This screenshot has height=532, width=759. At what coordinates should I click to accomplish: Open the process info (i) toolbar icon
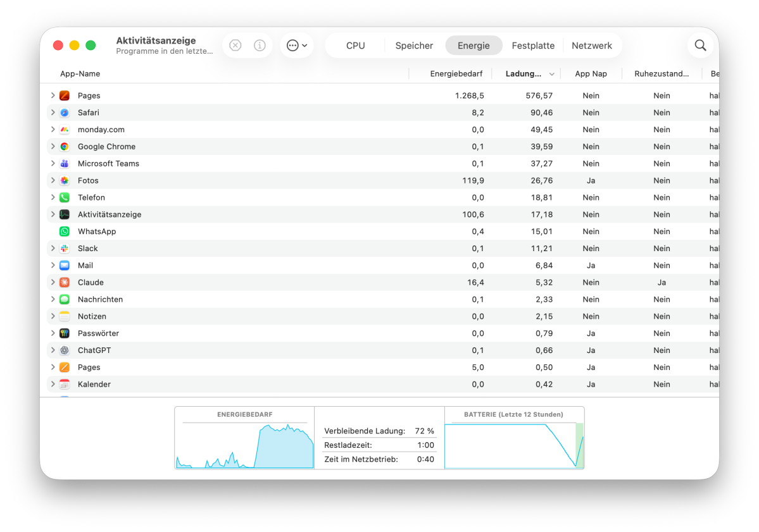pyautogui.click(x=260, y=46)
